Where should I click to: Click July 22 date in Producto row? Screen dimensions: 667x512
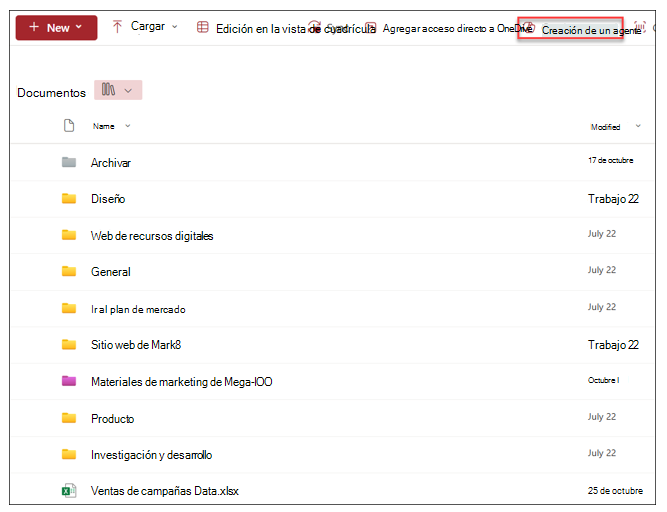(602, 417)
